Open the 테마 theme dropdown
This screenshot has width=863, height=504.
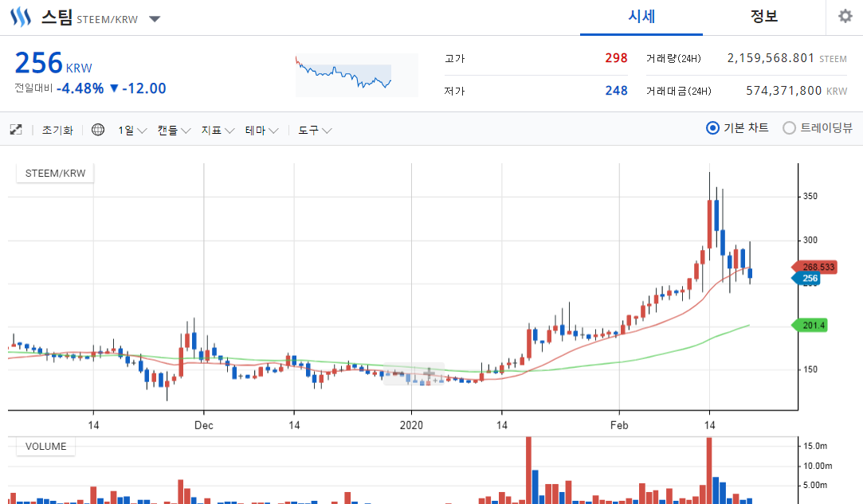pos(262,131)
